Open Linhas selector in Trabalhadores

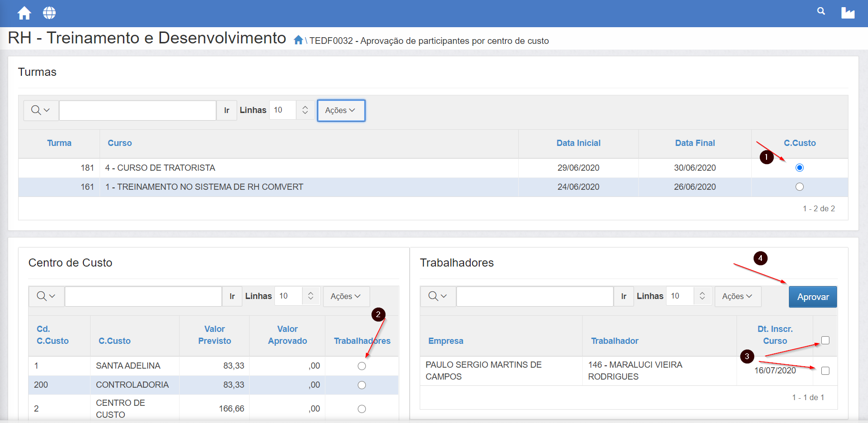coord(689,296)
